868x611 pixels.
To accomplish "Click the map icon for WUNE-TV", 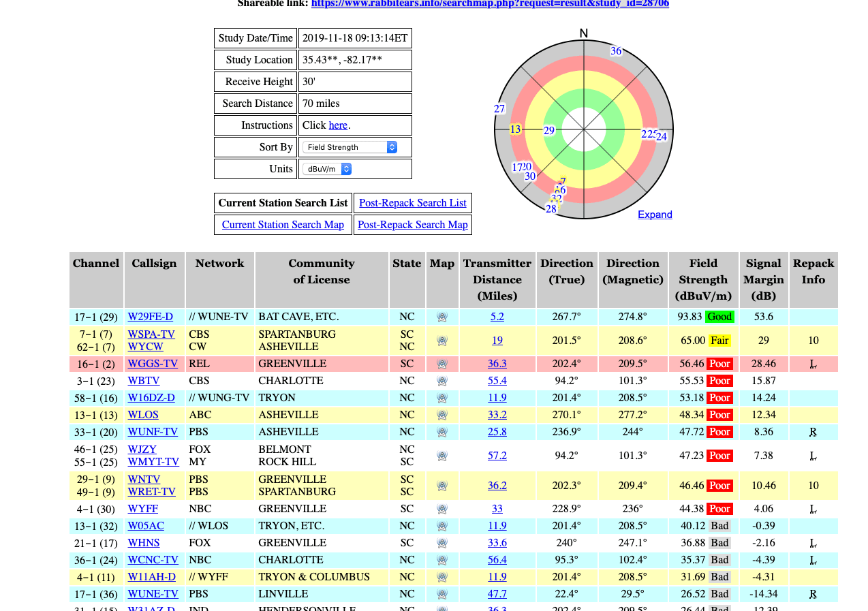I will 442,594.
